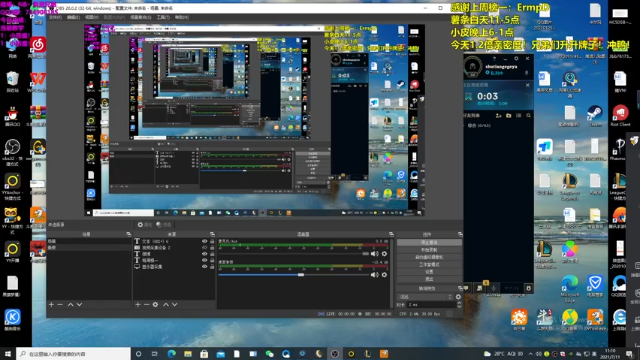Toggle visibility of the fourth source row
This screenshot has width=640, height=360.
pyautogui.click(x=204, y=260)
